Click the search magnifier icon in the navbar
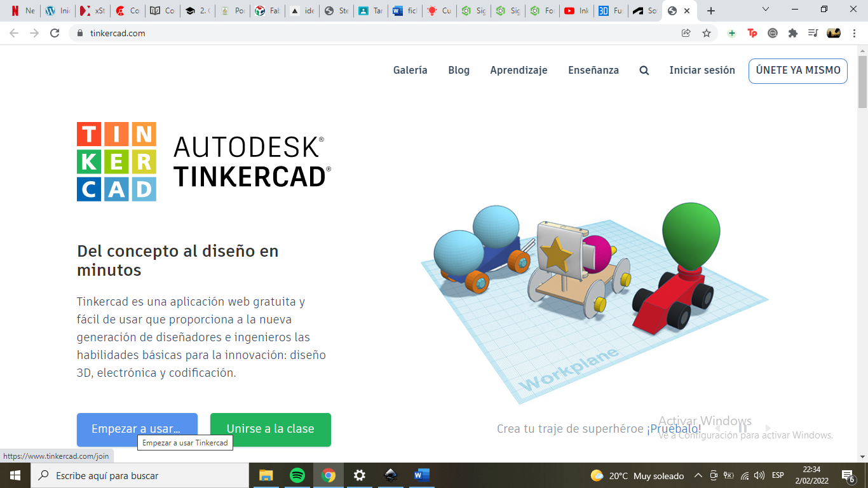 [x=644, y=71]
